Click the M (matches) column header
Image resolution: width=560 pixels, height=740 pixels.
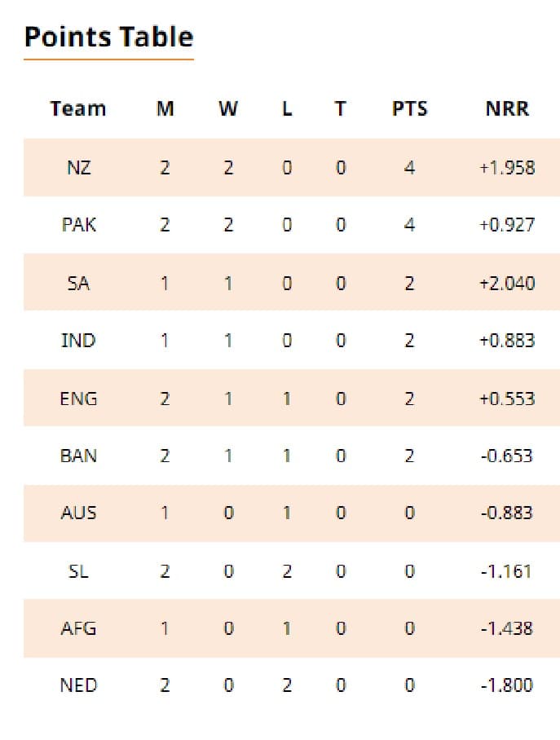tap(165, 108)
